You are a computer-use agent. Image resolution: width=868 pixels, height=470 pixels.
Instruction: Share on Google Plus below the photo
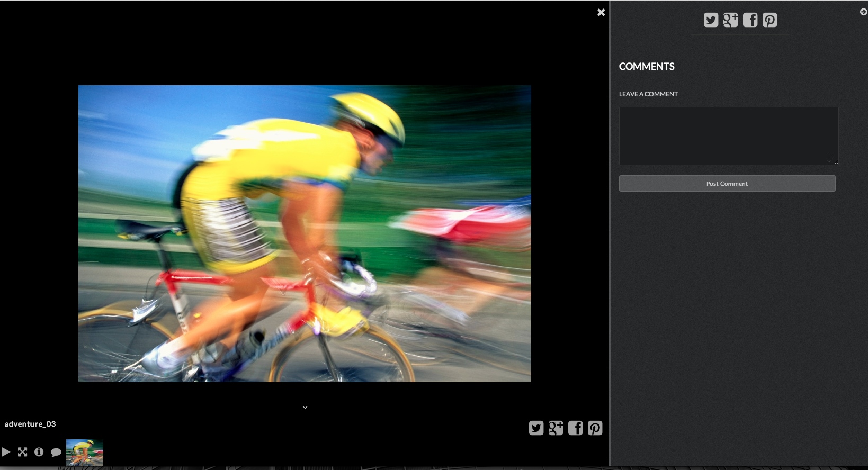(x=556, y=428)
